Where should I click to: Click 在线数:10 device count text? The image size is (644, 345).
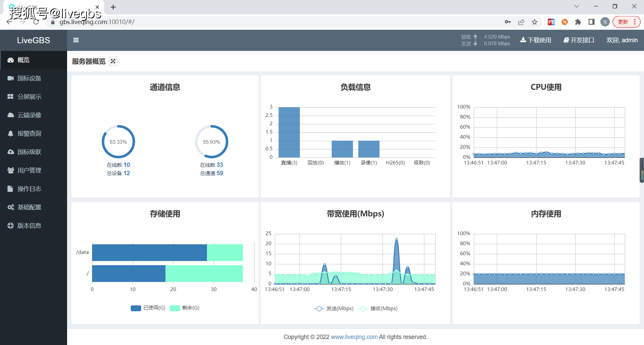tap(118, 165)
